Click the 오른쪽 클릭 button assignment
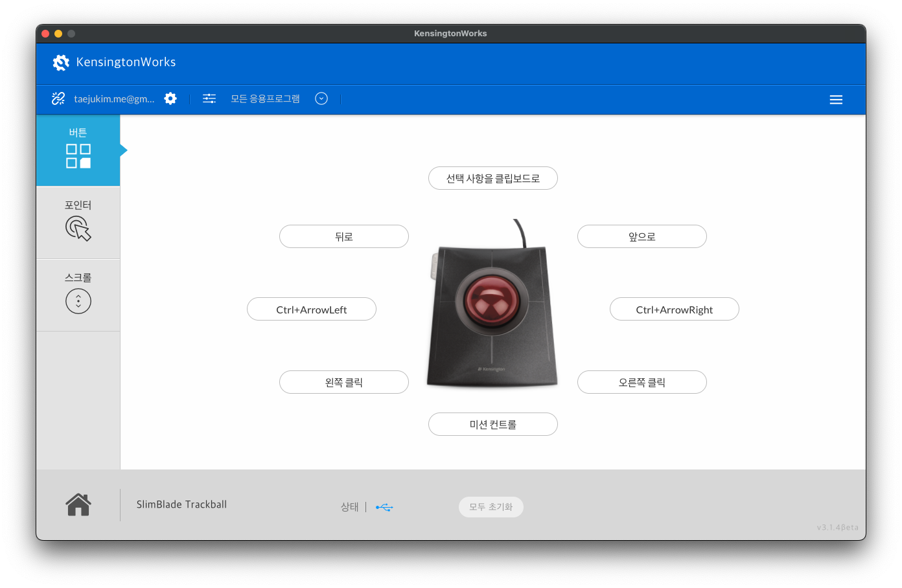This screenshot has width=902, height=588. [642, 382]
